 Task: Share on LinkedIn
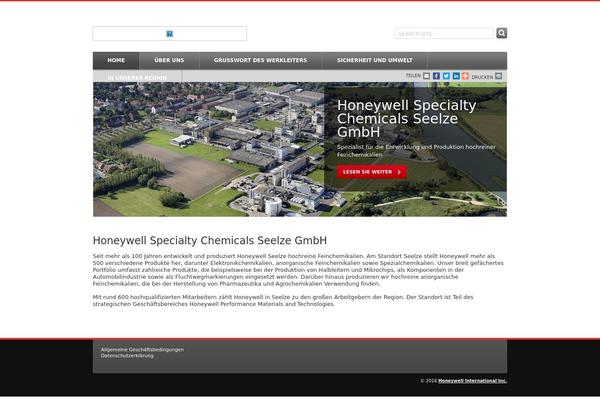tap(456, 76)
